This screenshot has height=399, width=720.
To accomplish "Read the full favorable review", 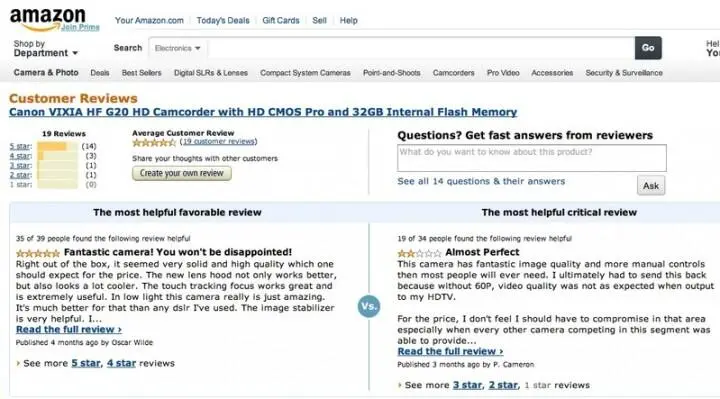I will (x=69, y=329).
